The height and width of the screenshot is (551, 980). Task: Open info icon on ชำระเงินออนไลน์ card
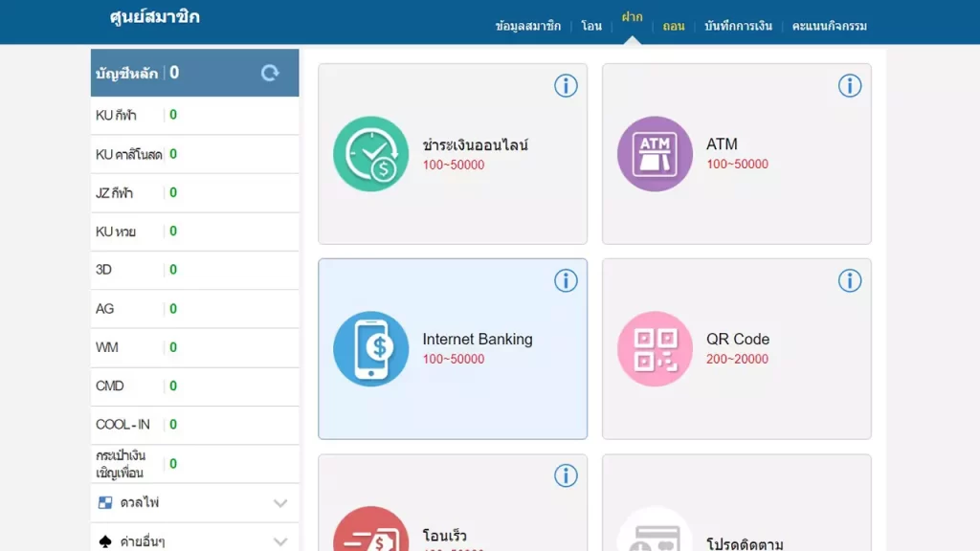point(566,86)
